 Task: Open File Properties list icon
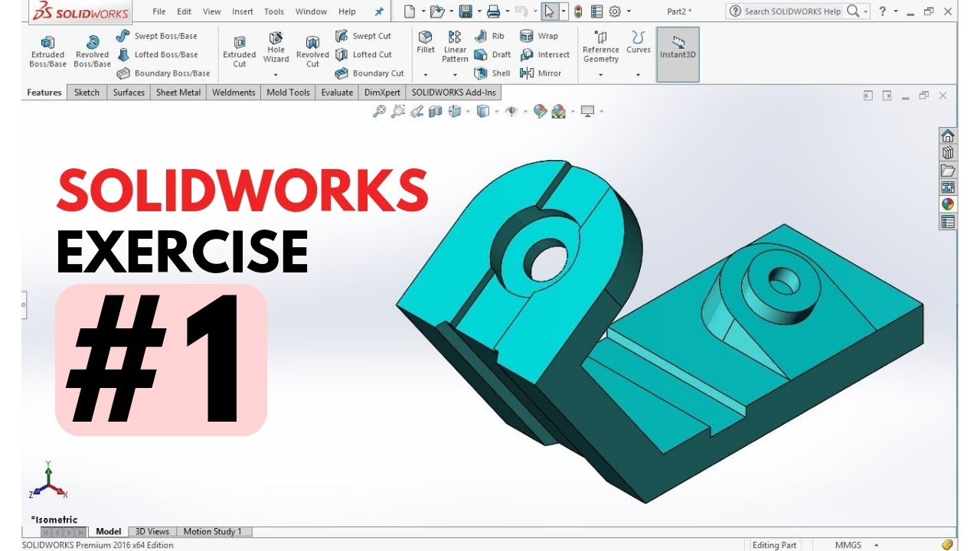click(596, 11)
